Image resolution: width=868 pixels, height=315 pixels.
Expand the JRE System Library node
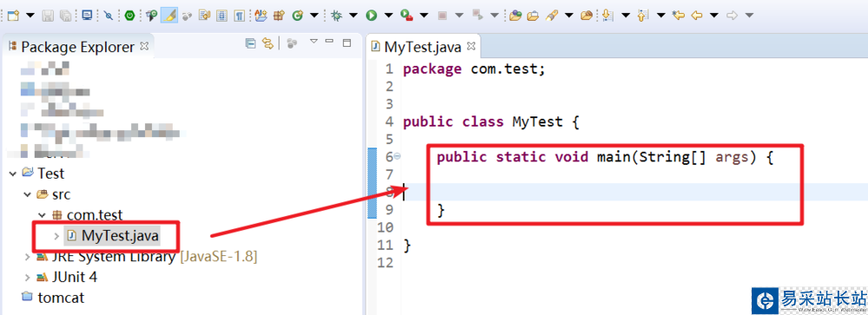tap(27, 257)
